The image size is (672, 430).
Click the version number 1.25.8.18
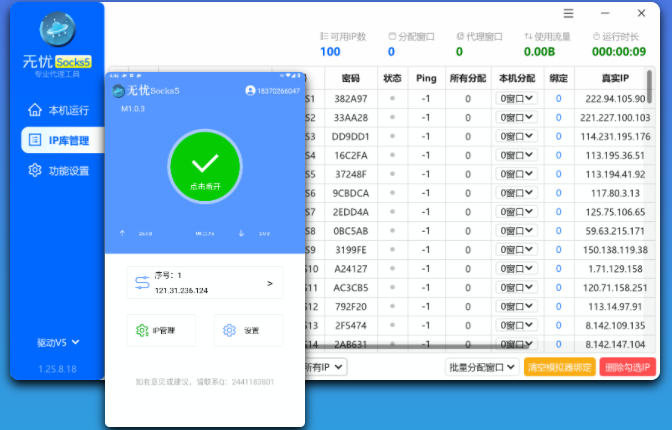click(57, 369)
